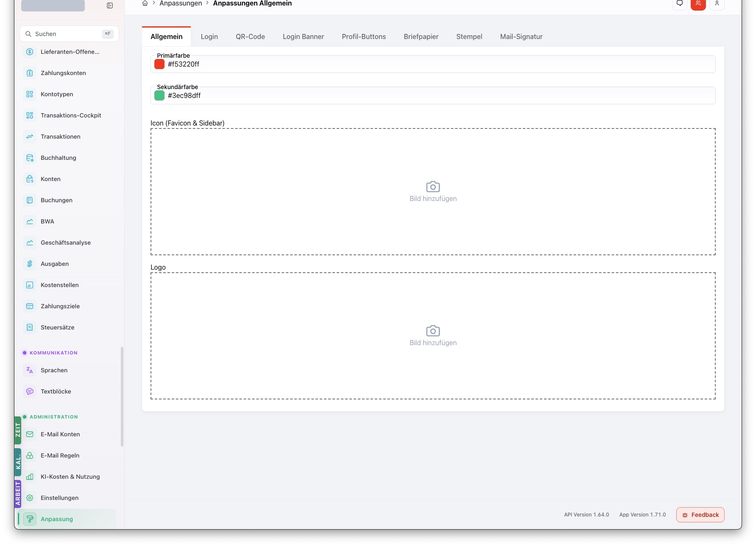This screenshot has height=547, width=756.
Task: Click the Kostenstellen icon
Action: point(30,285)
